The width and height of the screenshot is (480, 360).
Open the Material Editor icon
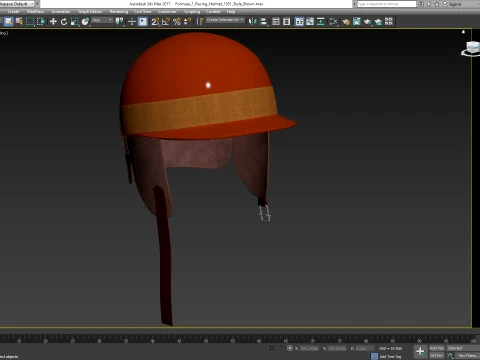pyautogui.click(x=333, y=22)
